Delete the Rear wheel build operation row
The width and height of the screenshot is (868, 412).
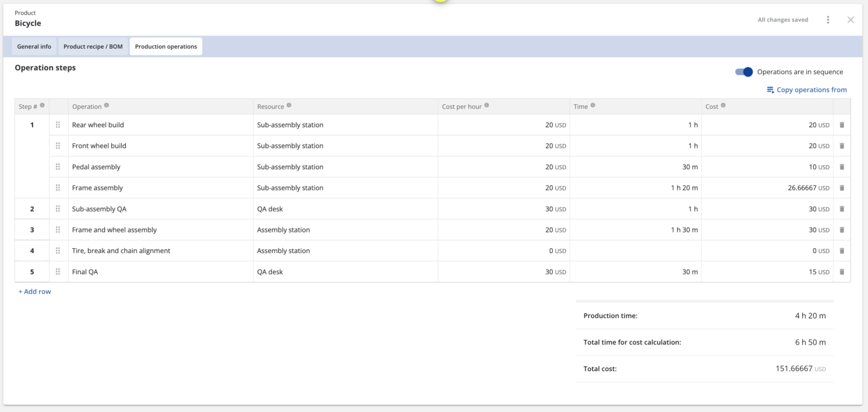[x=841, y=125]
